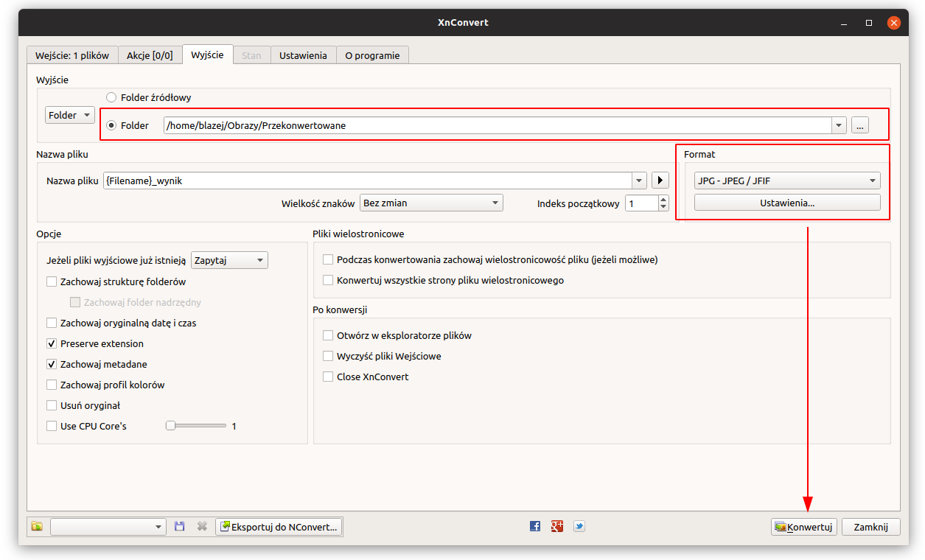
Task: Toggle Zachowaj oryginalną datę i czas
Action: click(52, 323)
